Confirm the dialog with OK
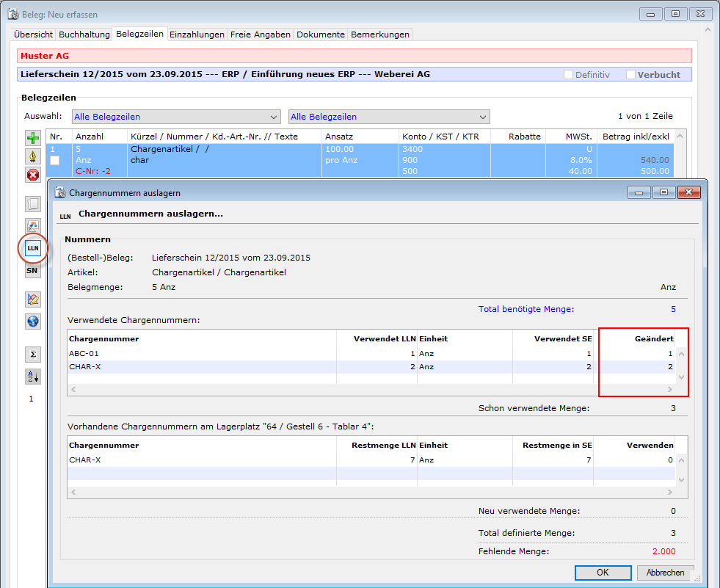Image resolution: width=720 pixels, height=588 pixels. tap(603, 573)
